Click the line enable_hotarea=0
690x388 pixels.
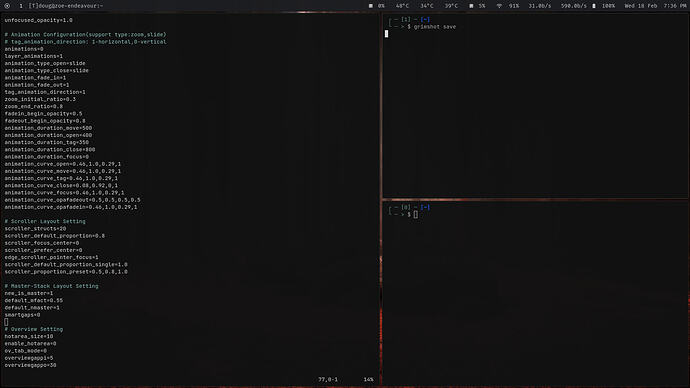[x=30, y=344]
